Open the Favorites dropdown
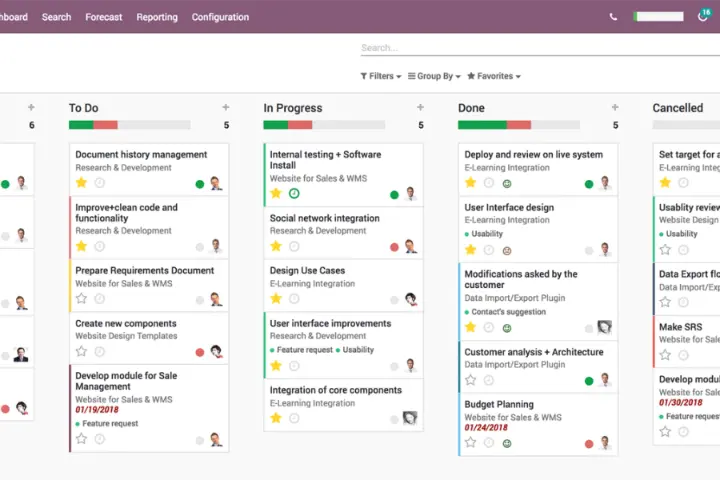Screen dimensions: 720x480 click(494, 76)
